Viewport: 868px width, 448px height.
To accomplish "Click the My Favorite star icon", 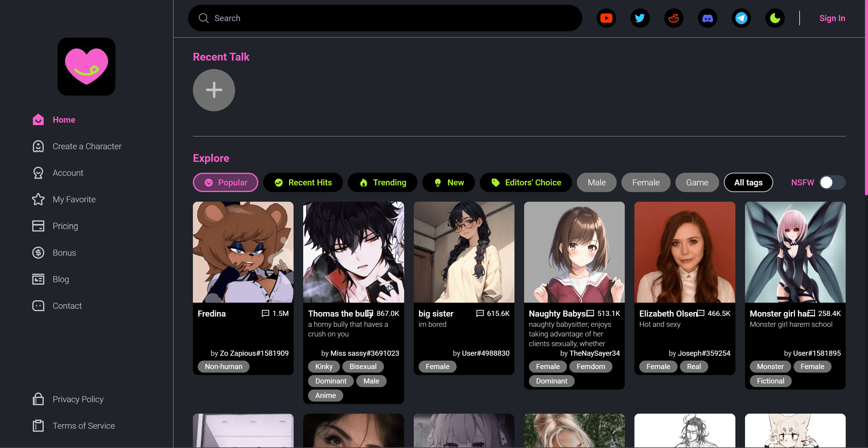I will pos(38,199).
